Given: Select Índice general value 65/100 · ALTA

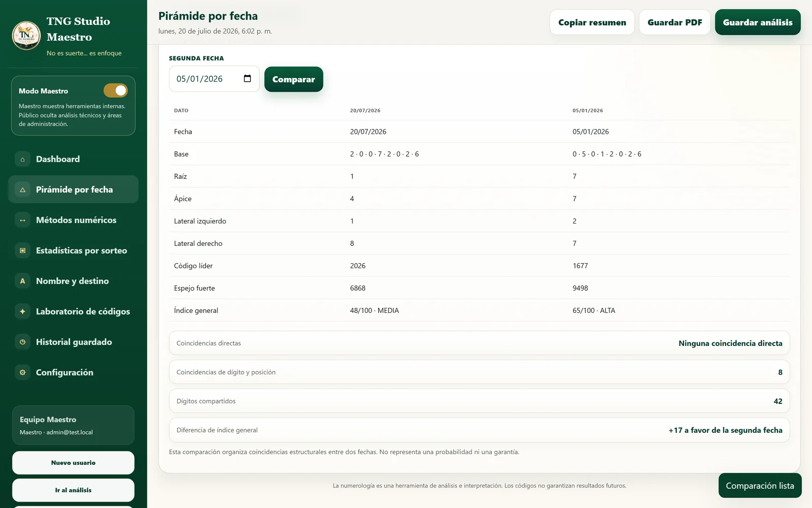Looking at the screenshot, I should coord(594,310).
